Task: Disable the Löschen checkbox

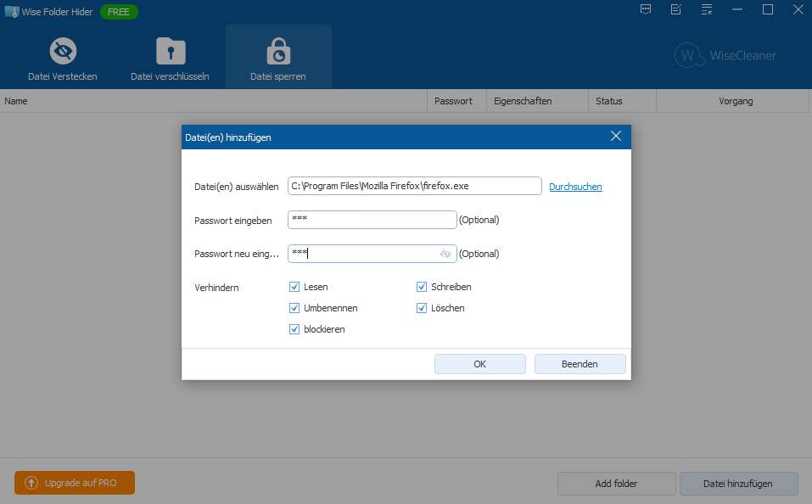Action: (x=422, y=308)
